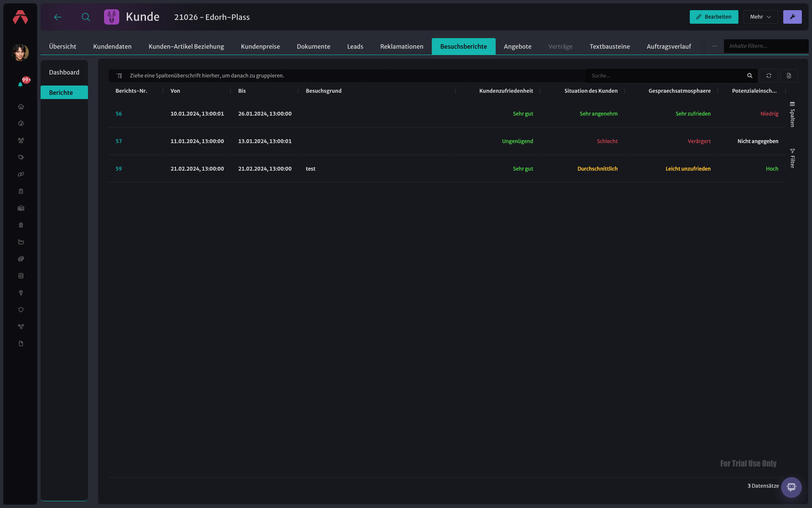Image resolution: width=812 pixels, height=508 pixels.
Task: Open global search magnifier in header
Action: pyautogui.click(x=86, y=17)
